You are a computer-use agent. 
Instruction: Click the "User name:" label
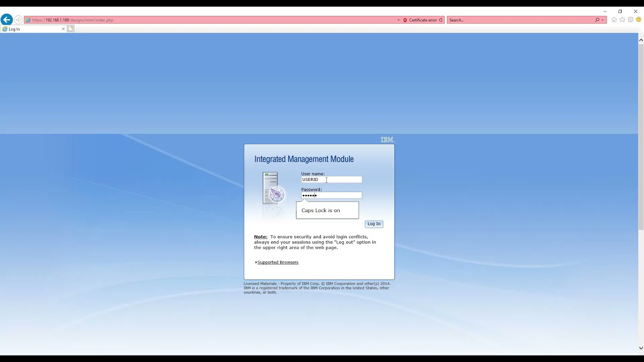pos(313,174)
